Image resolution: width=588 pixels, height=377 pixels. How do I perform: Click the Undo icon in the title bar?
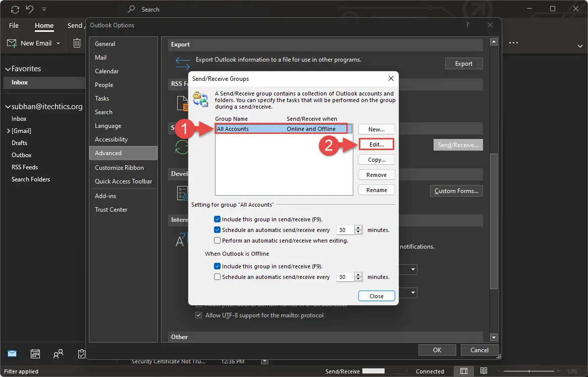[30, 9]
